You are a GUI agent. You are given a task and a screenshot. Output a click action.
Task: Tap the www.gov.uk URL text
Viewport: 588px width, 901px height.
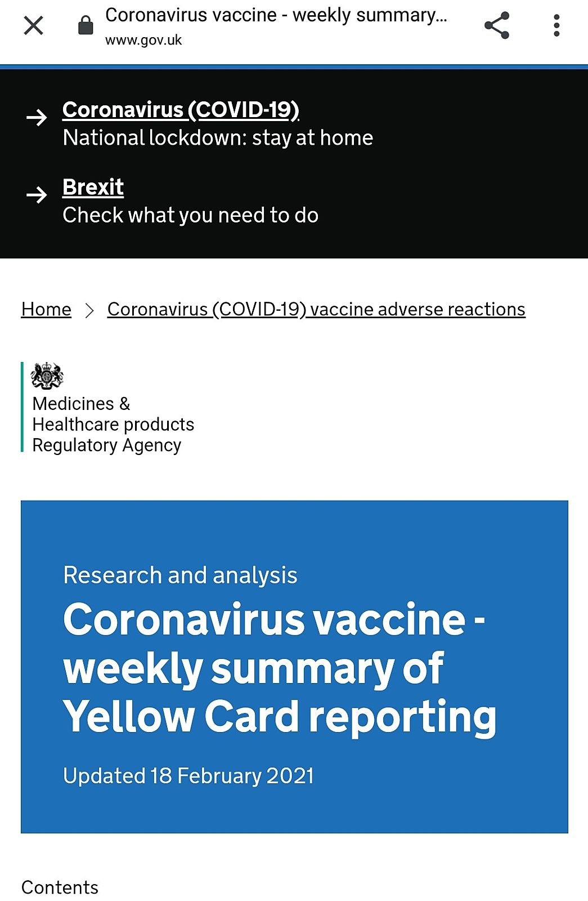coord(143,41)
